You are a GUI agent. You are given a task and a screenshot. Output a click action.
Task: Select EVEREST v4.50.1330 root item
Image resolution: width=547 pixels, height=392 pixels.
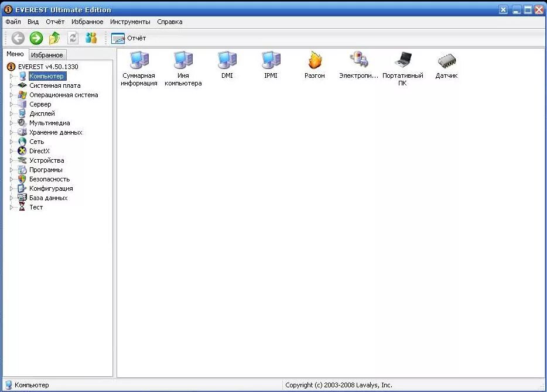48,67
